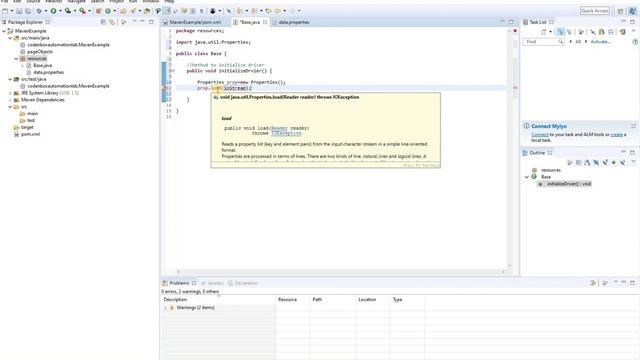Viewport: 640px width, 360px height.
Task: Click Activate... link in Task List
Action: (600, 42)
